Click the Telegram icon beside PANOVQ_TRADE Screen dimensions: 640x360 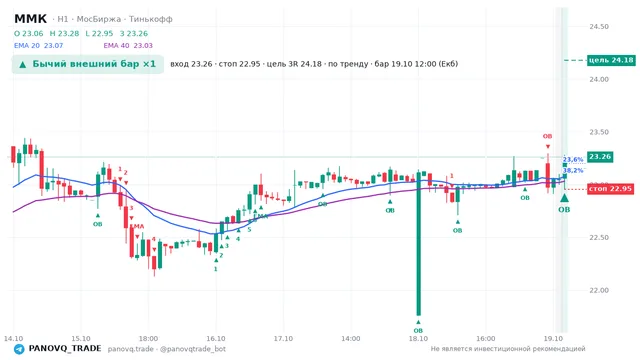point(19,349)
